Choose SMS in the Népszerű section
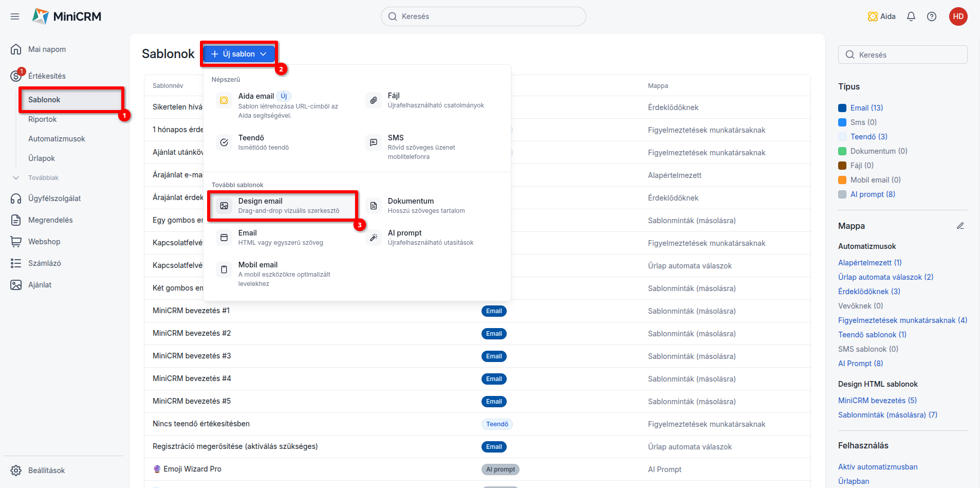The image size is (980, 488). 432,147
